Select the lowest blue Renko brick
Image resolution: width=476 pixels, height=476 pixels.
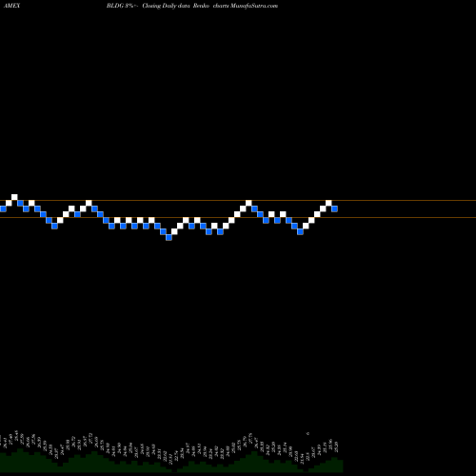(169, 237)
